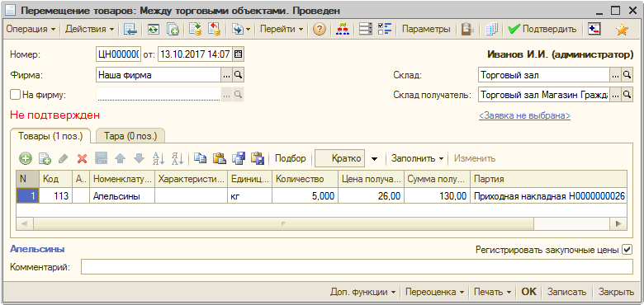Toggle Регистрировать закупочные цены checkbox
644x305 pixels.
point(627,249)
